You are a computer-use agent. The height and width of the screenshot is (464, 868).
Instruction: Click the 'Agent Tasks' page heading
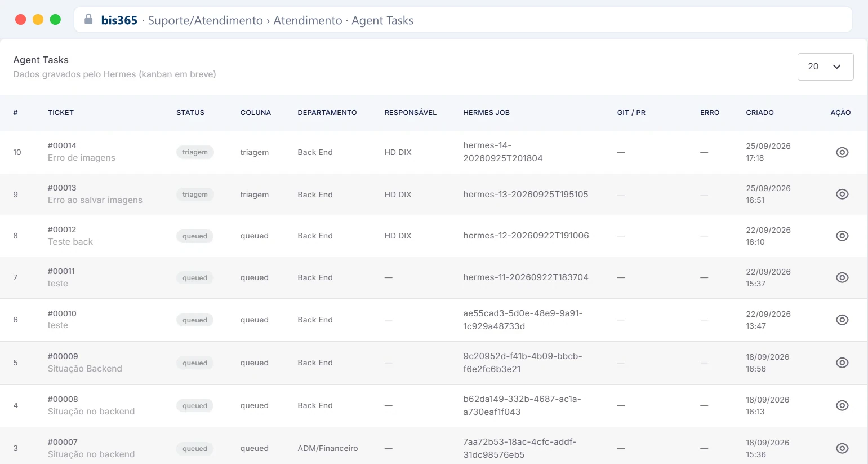click(x=41, y=60)
